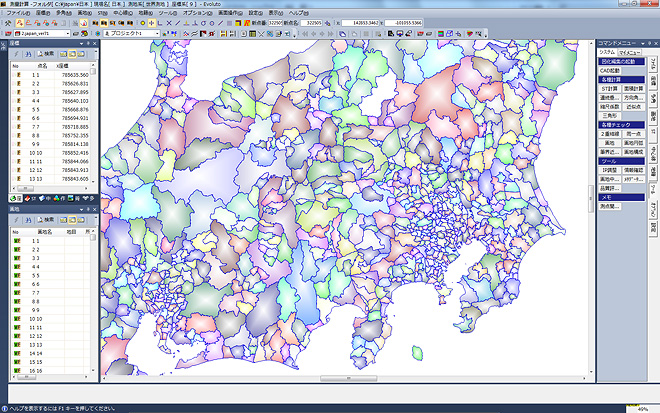Viewport: 660px width, 413px height.
Task: Click the blue X intersection tool icon
Action: (169, 23)
